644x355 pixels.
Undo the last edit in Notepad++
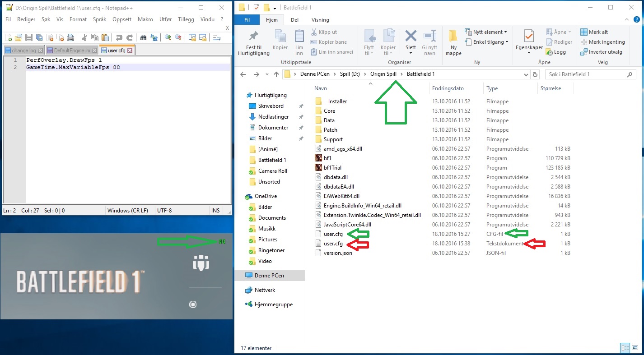[x=119, y=37]
